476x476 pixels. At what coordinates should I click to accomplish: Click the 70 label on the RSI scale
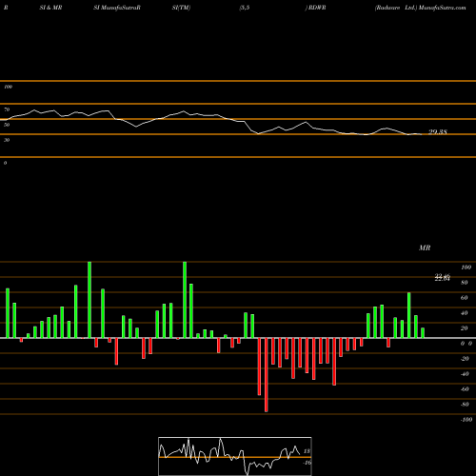(x=7, y=109)
